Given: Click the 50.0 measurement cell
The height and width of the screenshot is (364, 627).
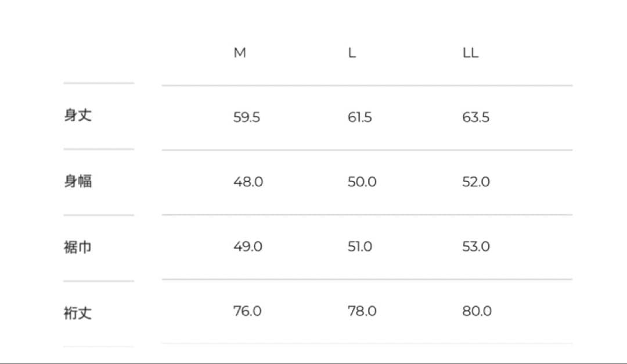Looking at the screenshot, I should [362, 182].
